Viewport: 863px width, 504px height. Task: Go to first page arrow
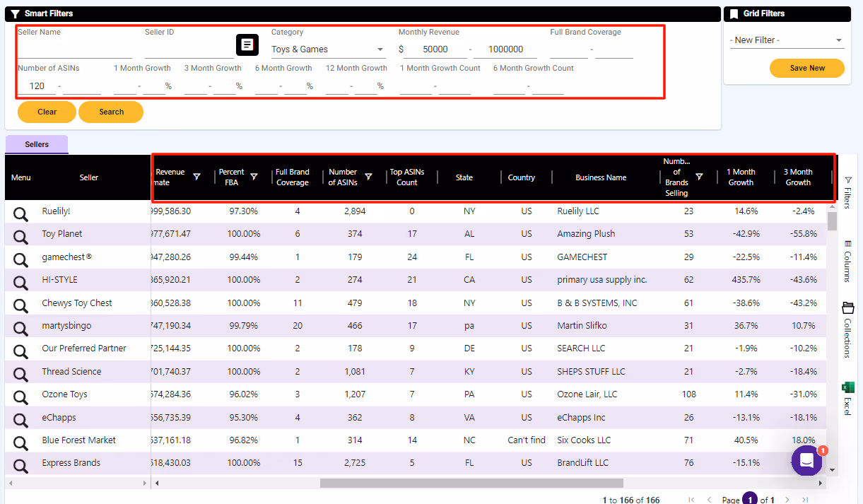pyautogui.click(x=691, y=500)
